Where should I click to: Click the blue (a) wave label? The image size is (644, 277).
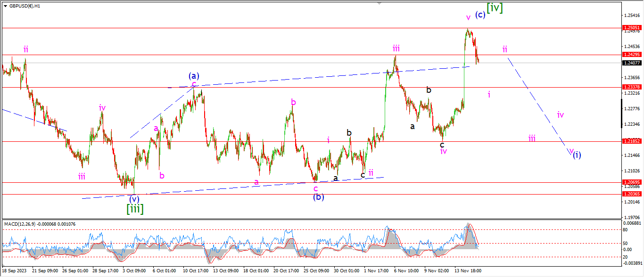tap(194, 75)
